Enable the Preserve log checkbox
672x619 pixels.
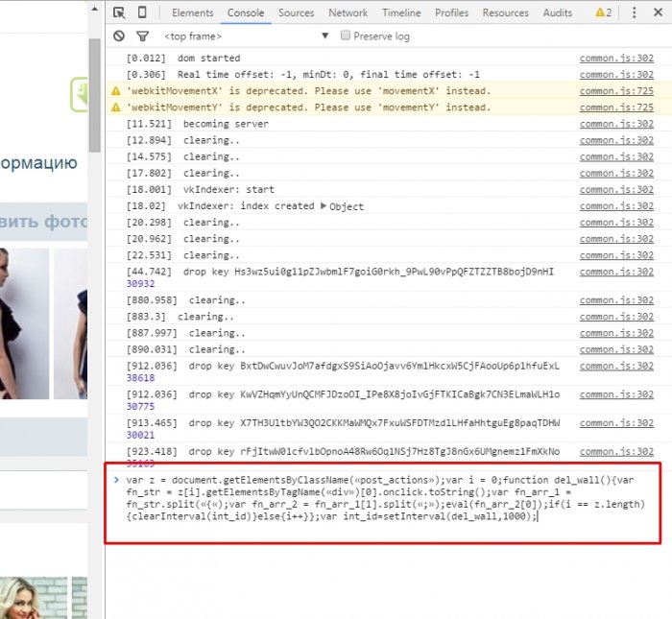pos(346,36)
